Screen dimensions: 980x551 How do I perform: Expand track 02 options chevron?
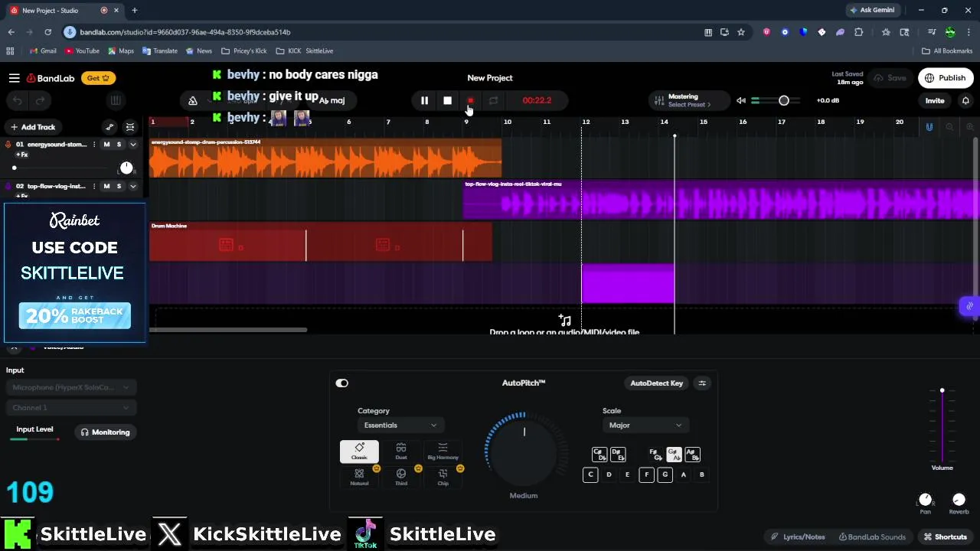[132, 186]
